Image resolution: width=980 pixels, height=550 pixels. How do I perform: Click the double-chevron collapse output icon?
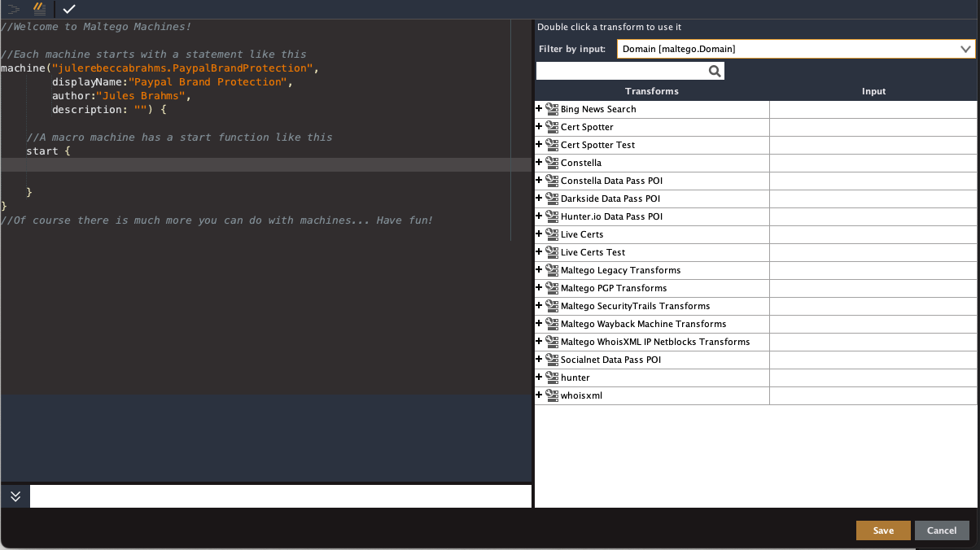pos(15,496)
